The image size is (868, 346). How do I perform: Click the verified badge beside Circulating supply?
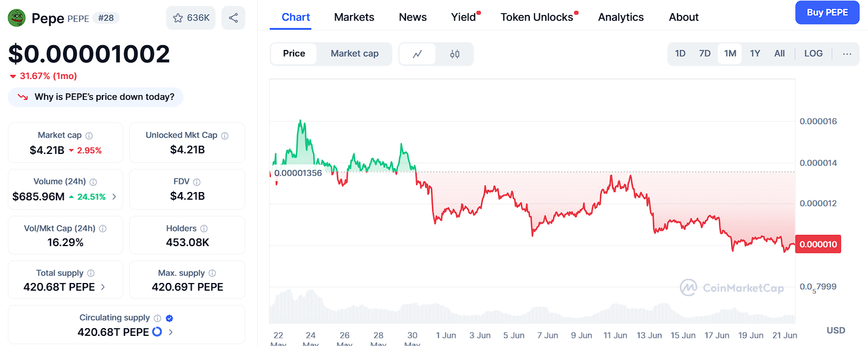pos(169,318)
